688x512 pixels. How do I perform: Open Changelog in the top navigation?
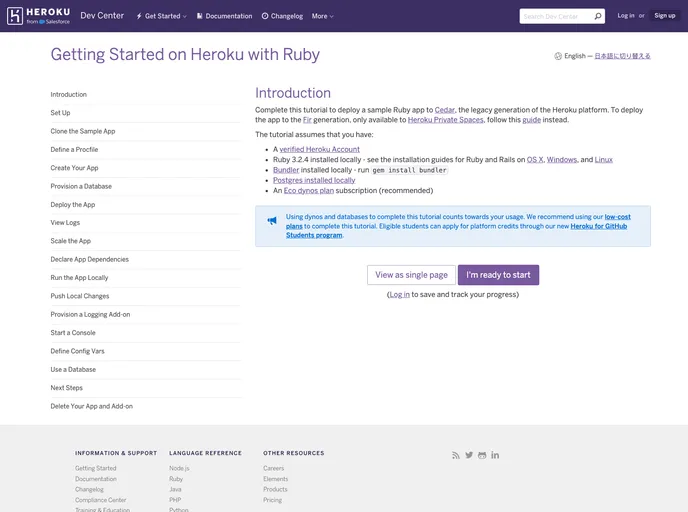point(282,16)
